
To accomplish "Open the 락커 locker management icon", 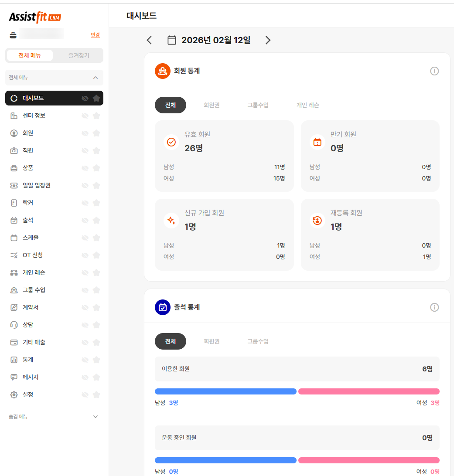I will tap(13, 203).
